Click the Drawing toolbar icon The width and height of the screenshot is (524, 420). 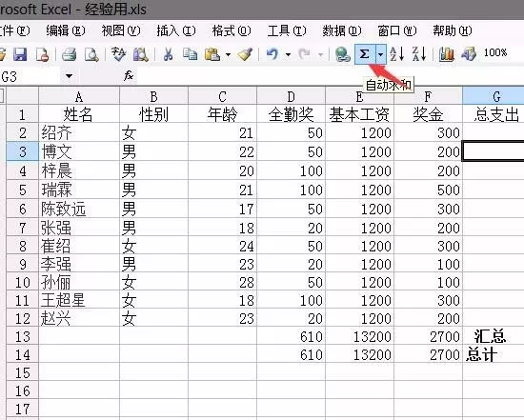469,54
